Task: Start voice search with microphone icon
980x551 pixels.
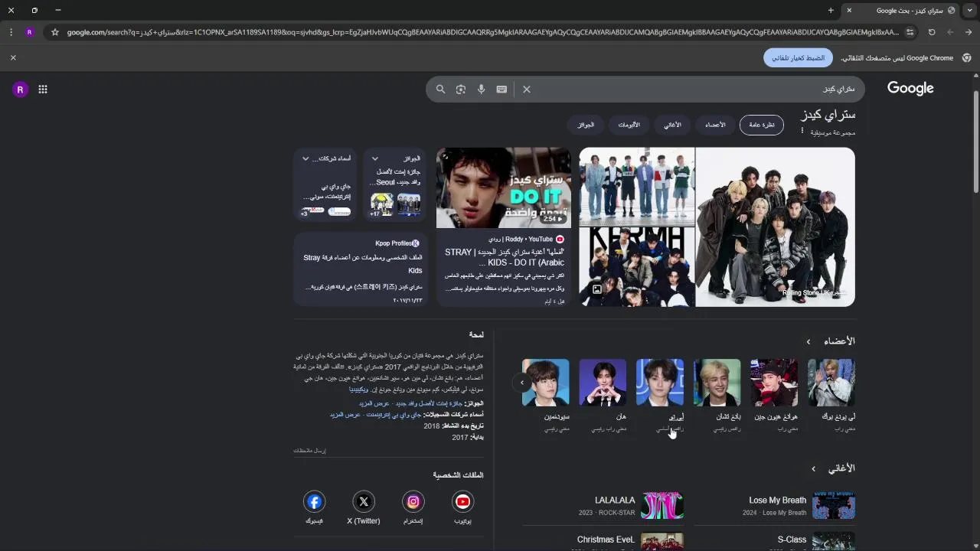Action: coord(482,90)
